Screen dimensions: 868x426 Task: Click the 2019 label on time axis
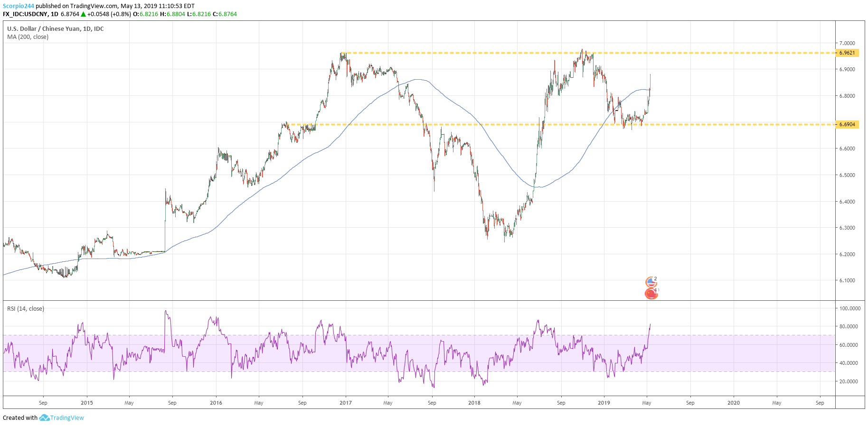(604, 403)
